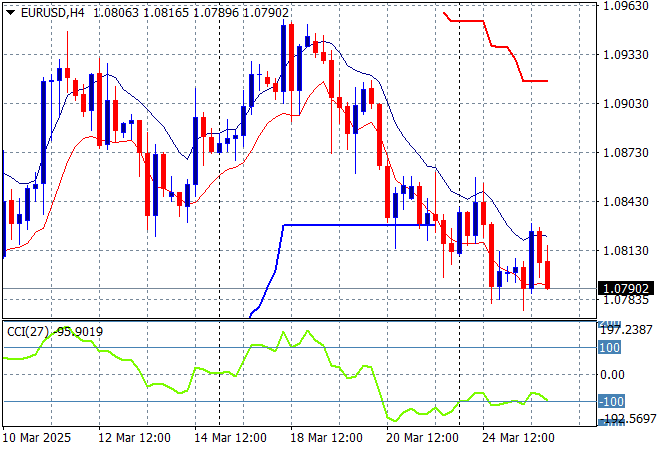The height and width of the screenshot is (450, 660).
Task: Click the OHLC values 1.08063 1.08165 1.07896 1.07902
Action: coord(191,13)
